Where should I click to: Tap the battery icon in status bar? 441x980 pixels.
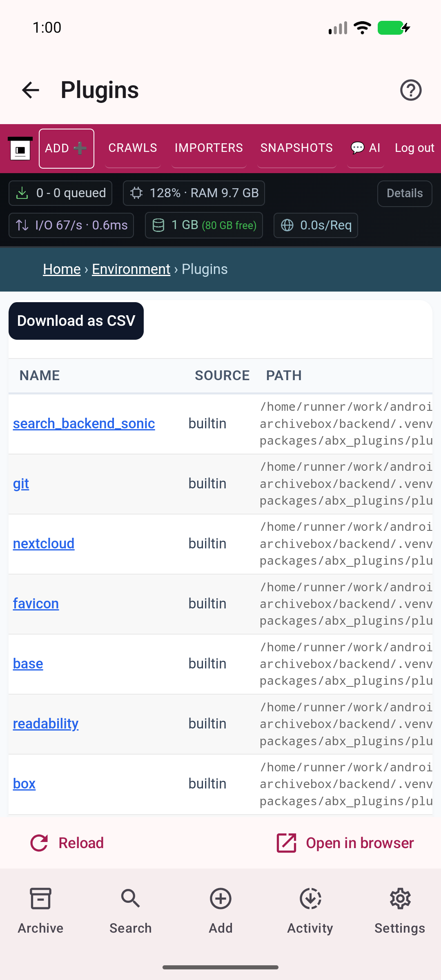pos(393,28)
